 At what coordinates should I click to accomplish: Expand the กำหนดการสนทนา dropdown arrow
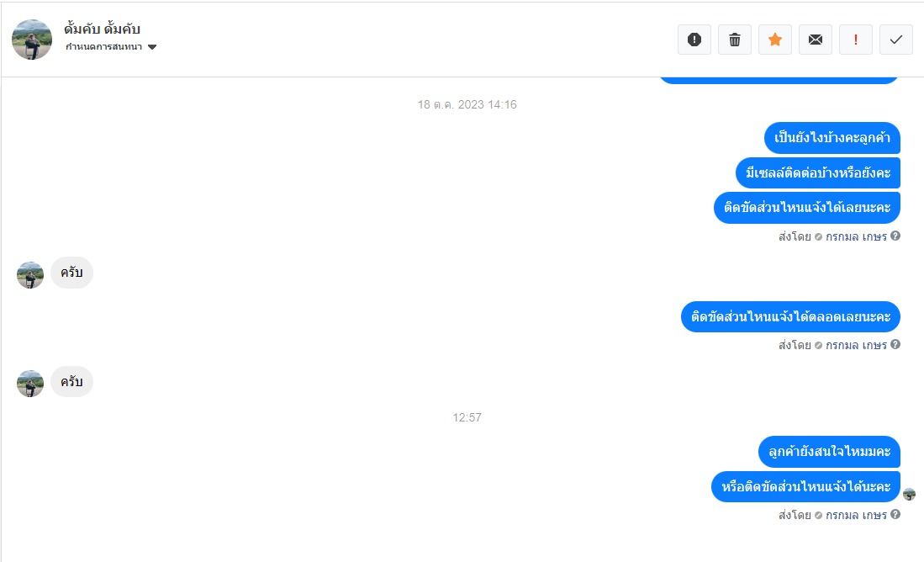click(152, 47)
